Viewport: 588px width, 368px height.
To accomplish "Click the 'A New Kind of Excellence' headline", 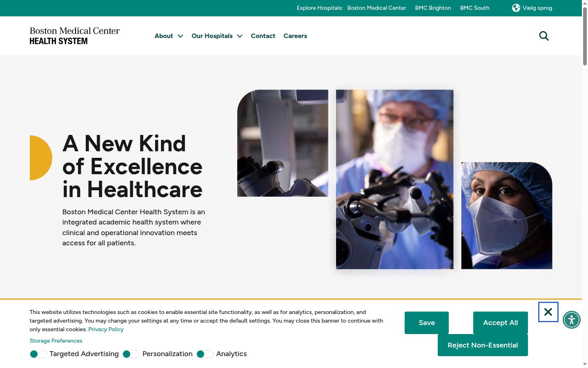I will [132, 166].
